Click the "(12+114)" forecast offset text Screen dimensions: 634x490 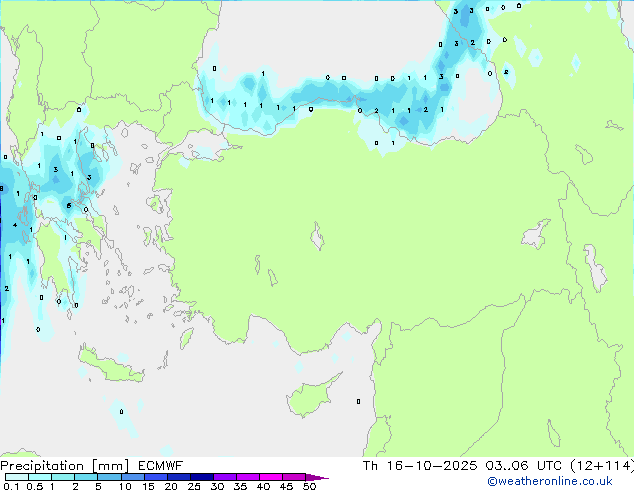click(x=602, y=466)
